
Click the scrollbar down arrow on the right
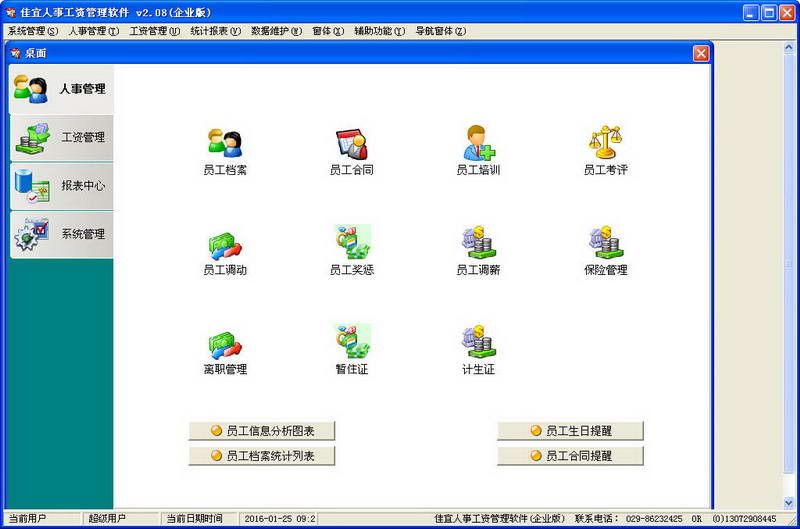(x=788, y=502)
